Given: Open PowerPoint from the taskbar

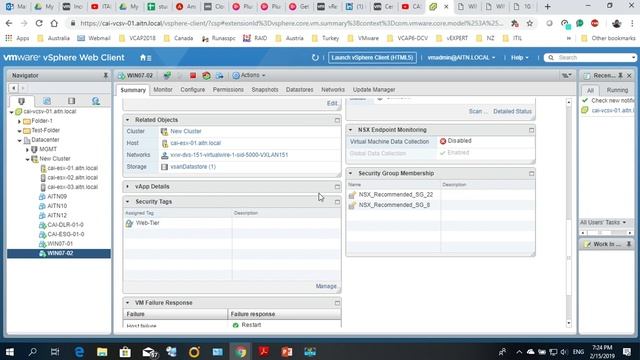Looking at the screenshot, I should 287,352.
